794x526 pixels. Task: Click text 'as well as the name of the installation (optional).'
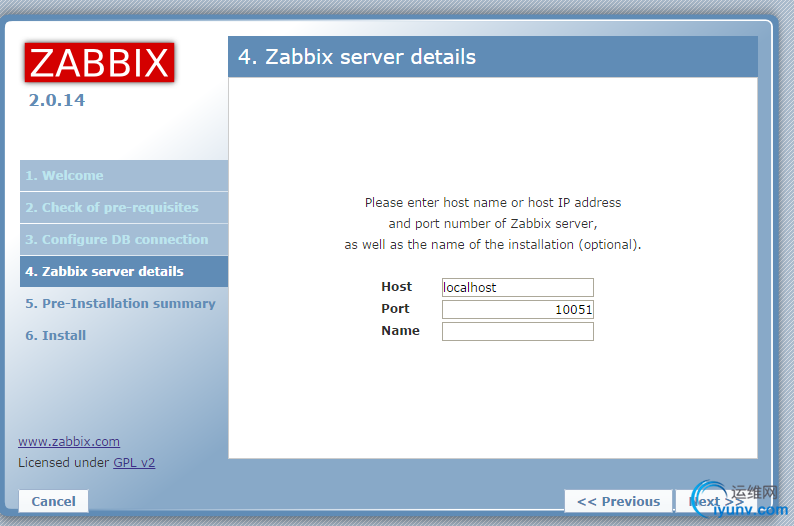pos(493,245)
